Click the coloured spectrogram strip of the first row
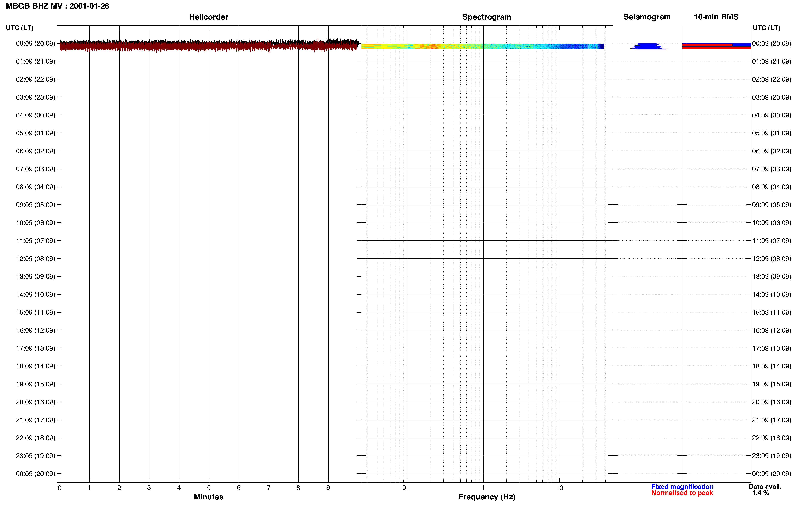812x508 pixels. 482,46
